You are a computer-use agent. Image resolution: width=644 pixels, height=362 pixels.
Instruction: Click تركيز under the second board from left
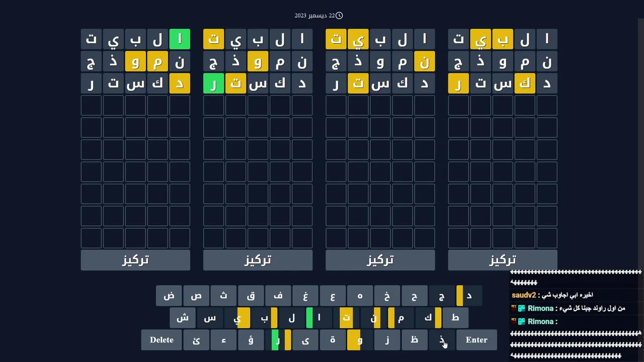(x=258, y=260)
